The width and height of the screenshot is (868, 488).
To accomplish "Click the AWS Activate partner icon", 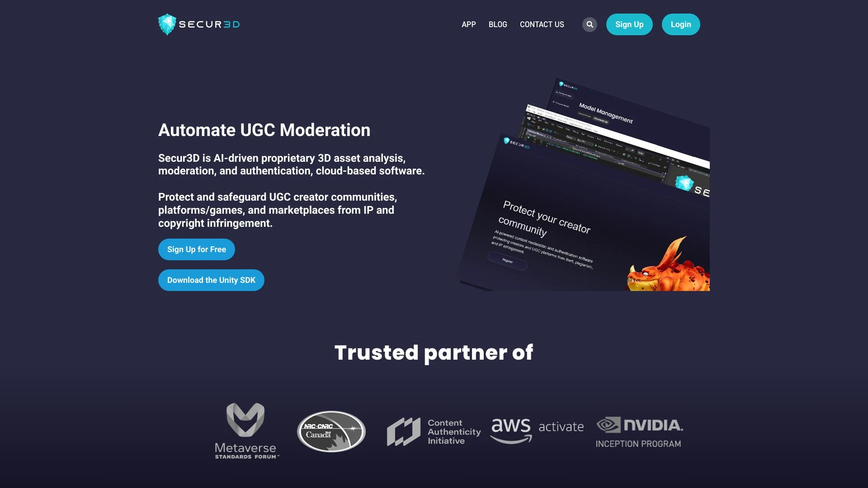I will click(537, 430).
